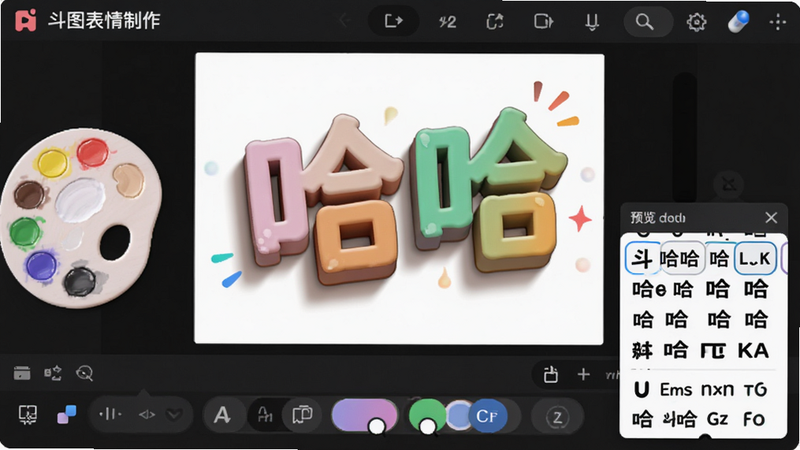Image resolution: width=800 pixels, height=450 pixels.
Task: Click the video camera icon in top bar
Action: [543, 21]
